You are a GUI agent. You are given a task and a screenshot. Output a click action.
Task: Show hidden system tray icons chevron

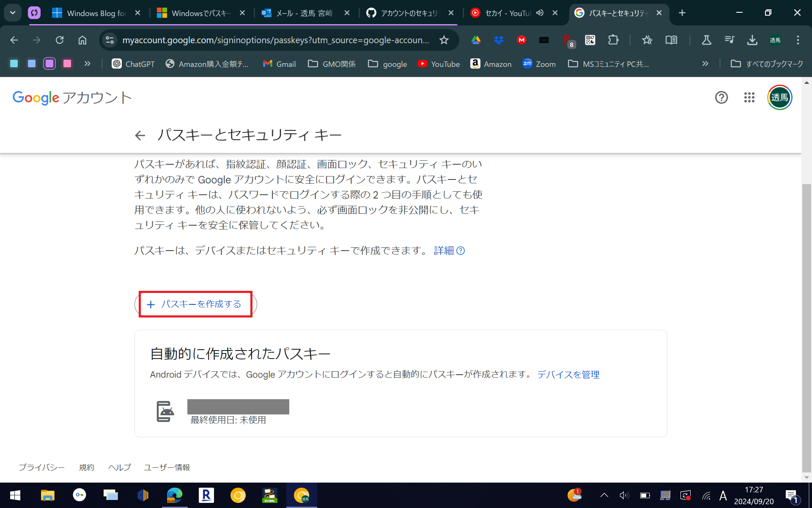coord(604,495)
